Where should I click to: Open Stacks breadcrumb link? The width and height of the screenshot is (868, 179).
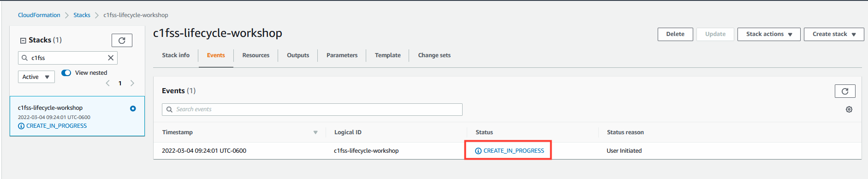[x=82, y=15]
